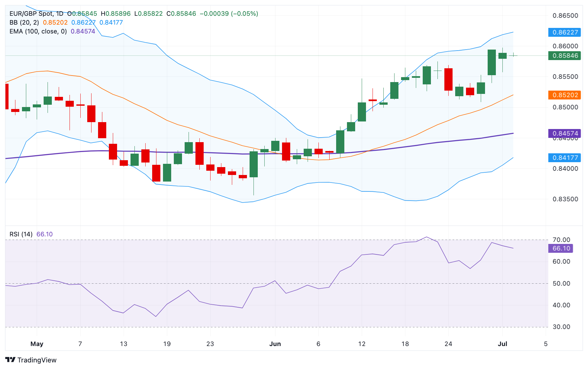Select the last doji candle on the chart
Screen dimensions: 588x369
click(513, 55)
